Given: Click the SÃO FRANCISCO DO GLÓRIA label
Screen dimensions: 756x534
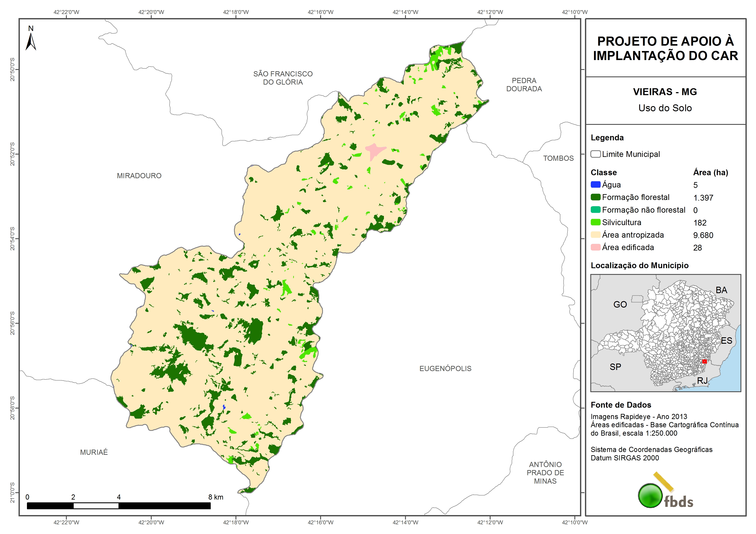Looking at the screenshot, I should [x=283, y=78].
